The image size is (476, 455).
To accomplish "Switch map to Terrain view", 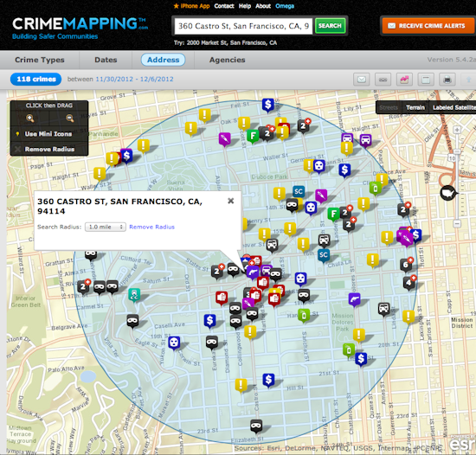I will [x=415, y=107].
